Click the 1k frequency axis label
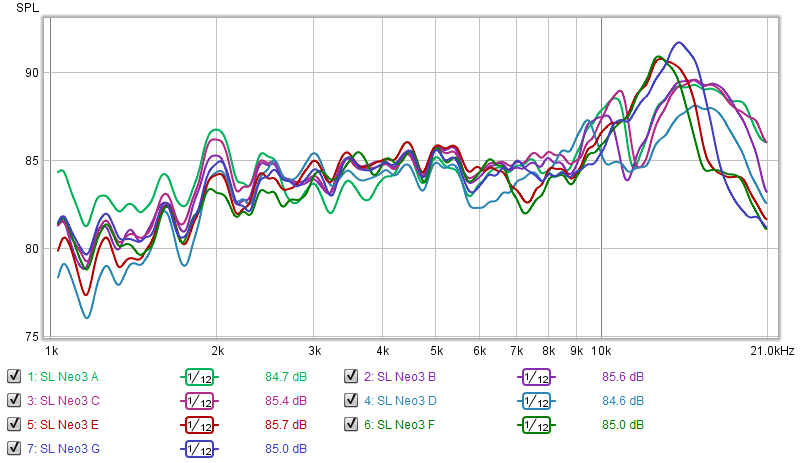 pos(52,351)
